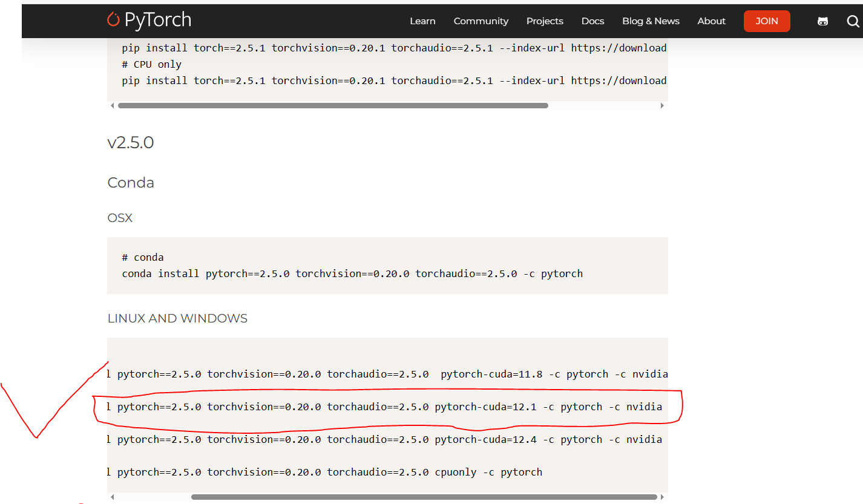Click the cpuonly -c pytorch command line

click(x=324, y=472)
